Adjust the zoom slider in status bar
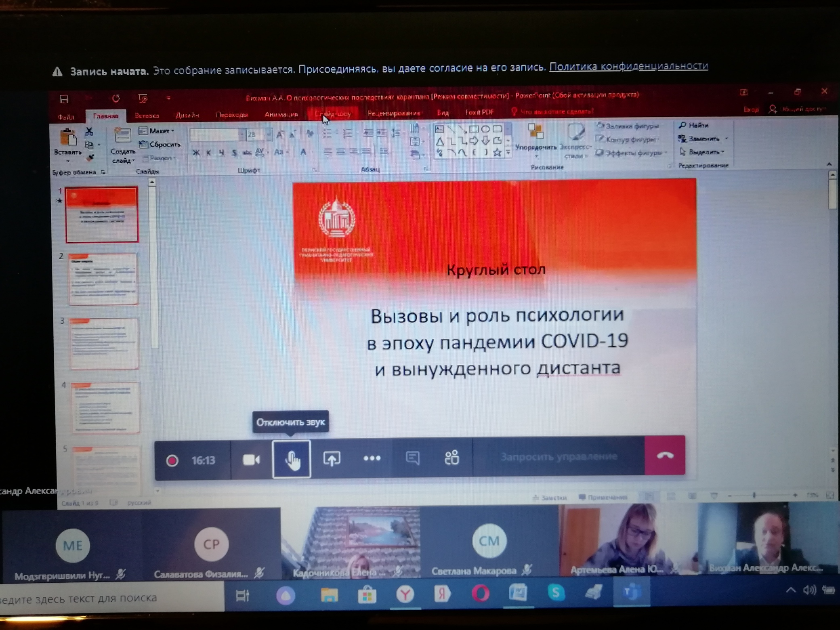This screenshot has height=630, width=840. point(754,495)
